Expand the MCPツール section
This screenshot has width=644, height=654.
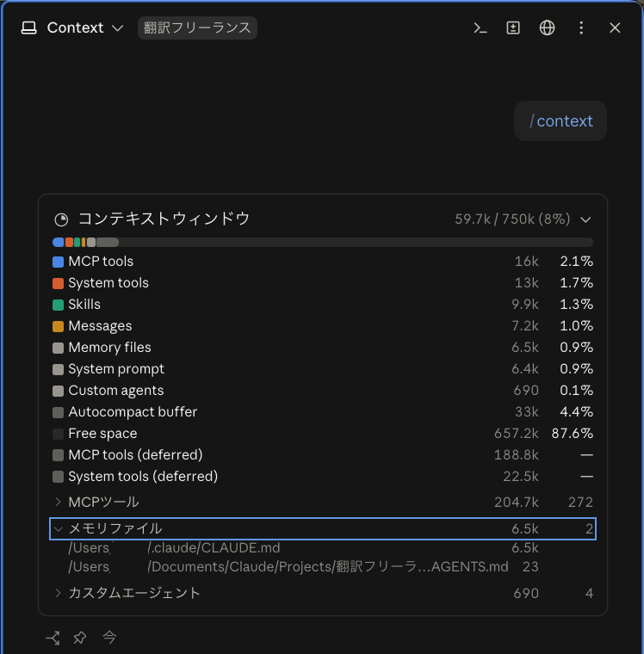tap(323, 503)
